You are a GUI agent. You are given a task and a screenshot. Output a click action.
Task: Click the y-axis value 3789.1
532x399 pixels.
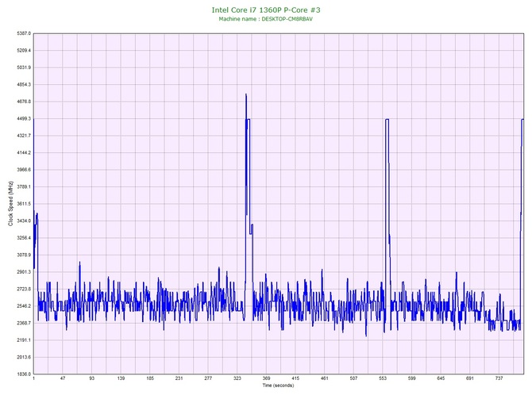click(x=24, y=187)
